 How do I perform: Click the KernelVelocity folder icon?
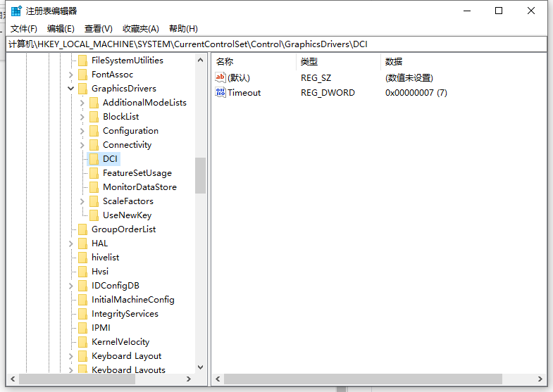[83, 342]
